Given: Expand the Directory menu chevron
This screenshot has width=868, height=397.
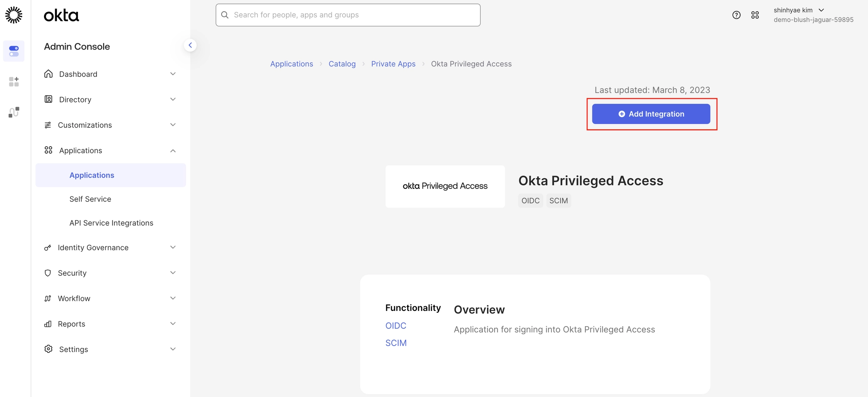Looking at the screenshot, I should (x=173, y=99).
